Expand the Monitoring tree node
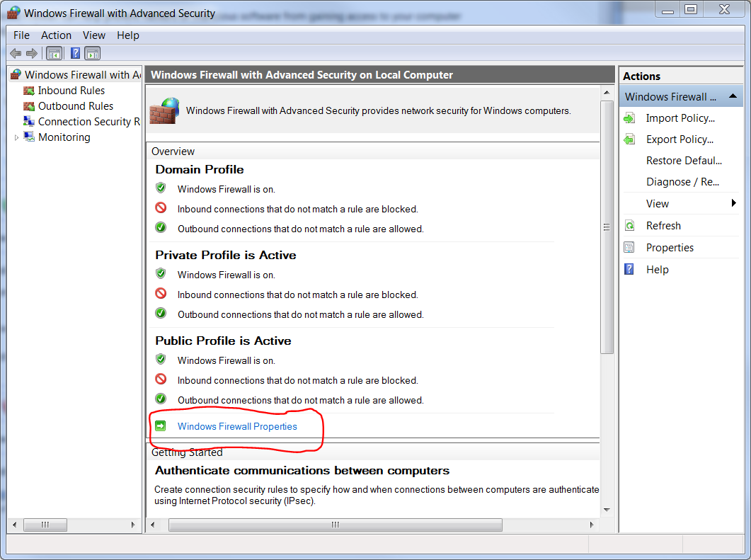The width and height of the screenshot is (751, 560). tap(16, 137)
